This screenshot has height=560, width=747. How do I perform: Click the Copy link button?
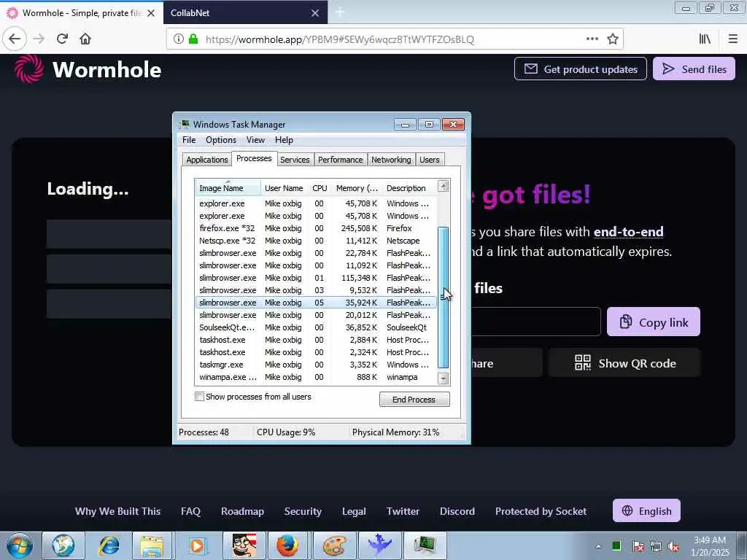(x=653, y=322)
